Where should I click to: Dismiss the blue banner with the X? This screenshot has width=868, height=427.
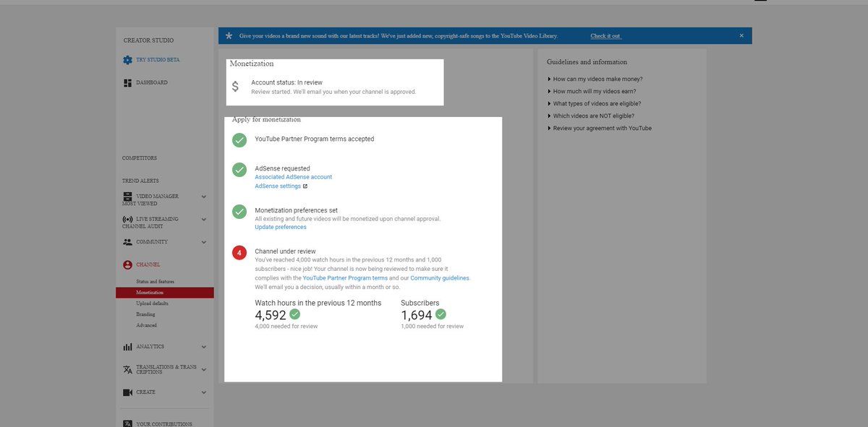click(x=741, y=35)
